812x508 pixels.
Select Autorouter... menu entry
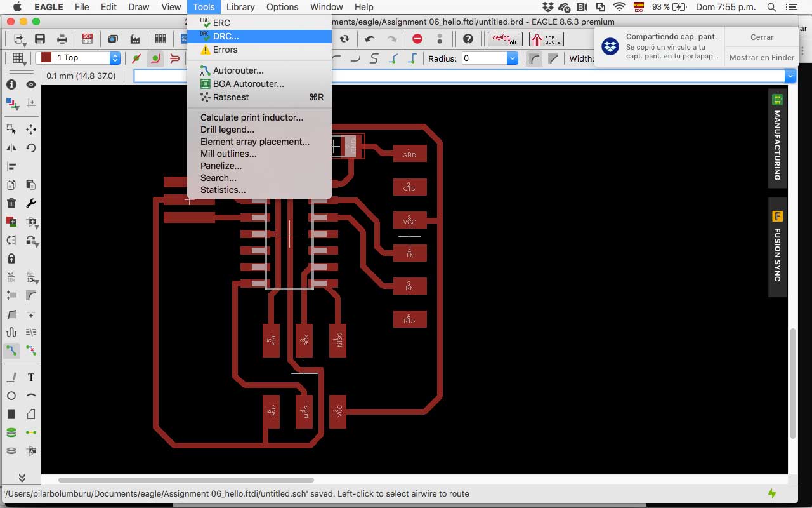259,70
